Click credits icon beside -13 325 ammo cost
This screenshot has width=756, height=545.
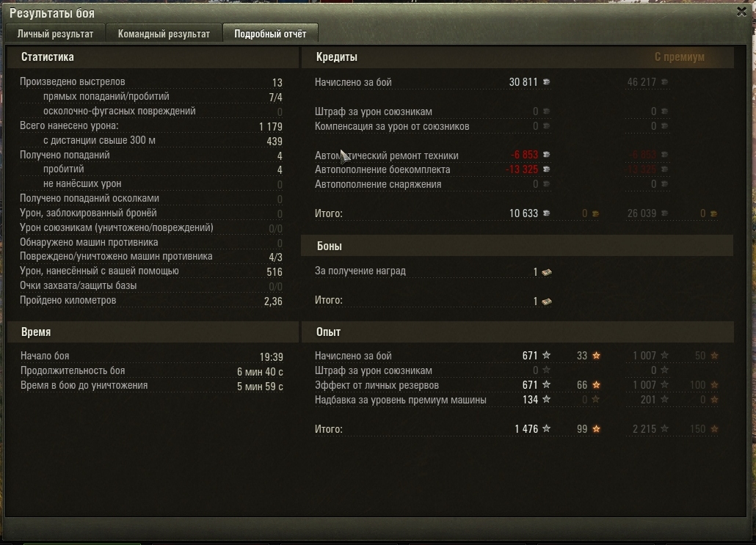tap(547, 169)
